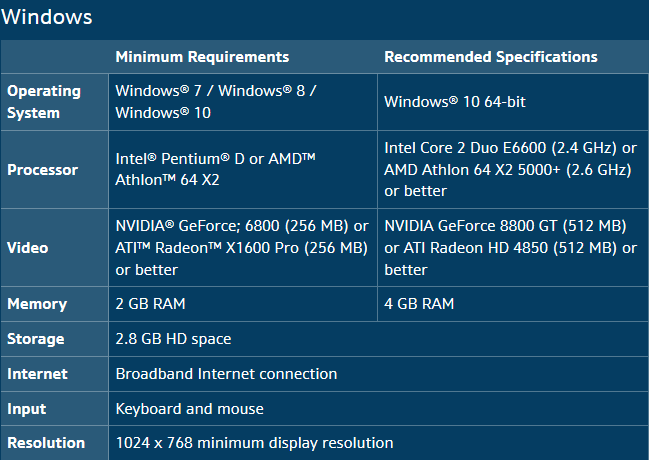Click the 2.8 GB HD space text
This screenshot has height=460, width=649.
click(x=173, y=339)
